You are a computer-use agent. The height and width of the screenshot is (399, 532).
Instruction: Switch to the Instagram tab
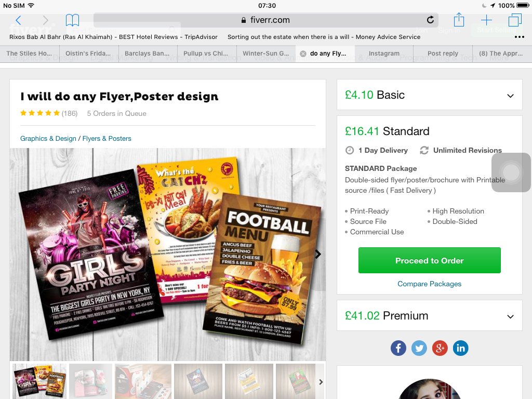(x=384, y=54)
